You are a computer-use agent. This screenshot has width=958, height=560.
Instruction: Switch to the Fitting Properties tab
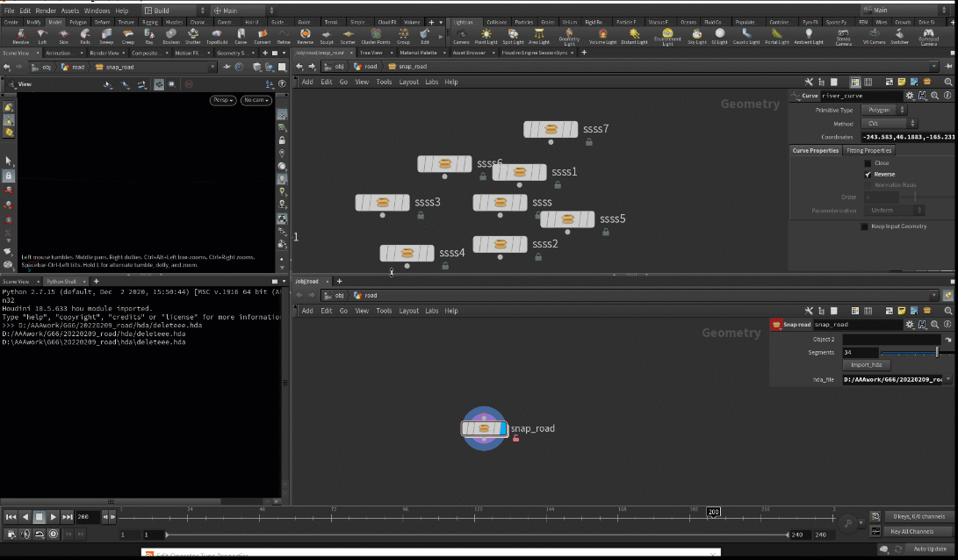tap(869, 150)
